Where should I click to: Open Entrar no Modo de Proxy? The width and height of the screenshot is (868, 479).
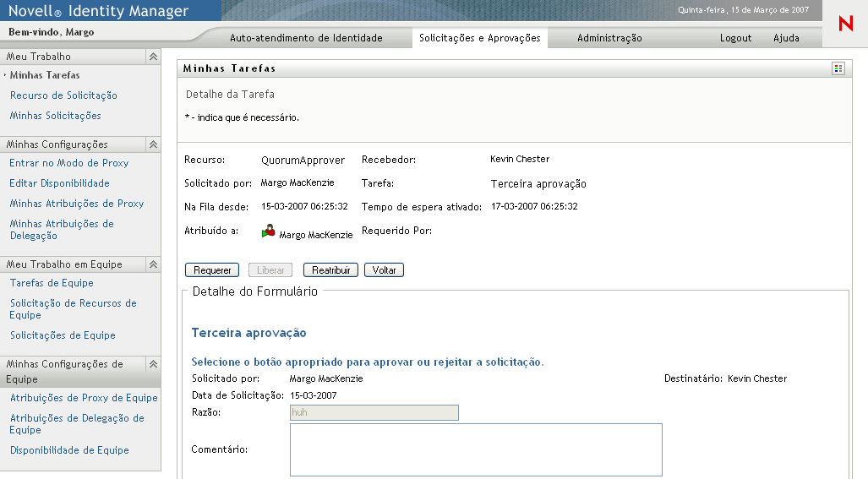[68, 162]
